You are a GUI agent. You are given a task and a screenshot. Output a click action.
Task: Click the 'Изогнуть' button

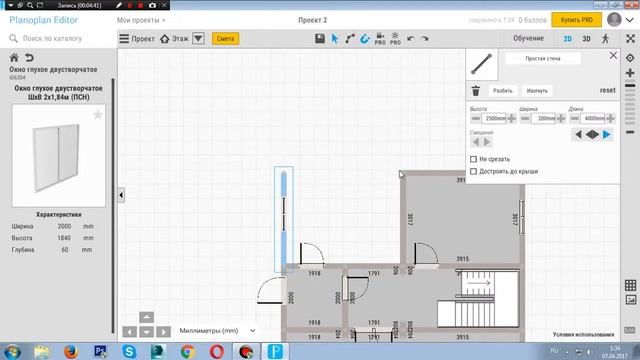(x=537, y=91)
